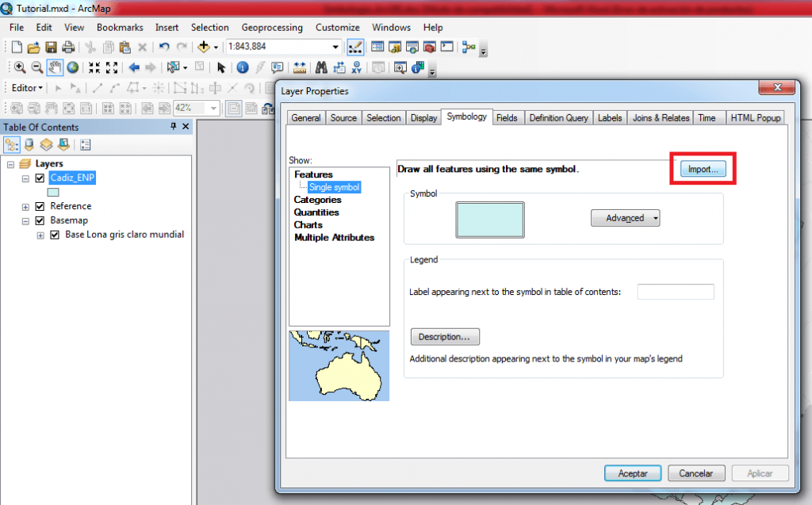Image resolution: width=812 pixels, height=505 pixels.
Task: Click the Add Data button
Action: (205, 48)
